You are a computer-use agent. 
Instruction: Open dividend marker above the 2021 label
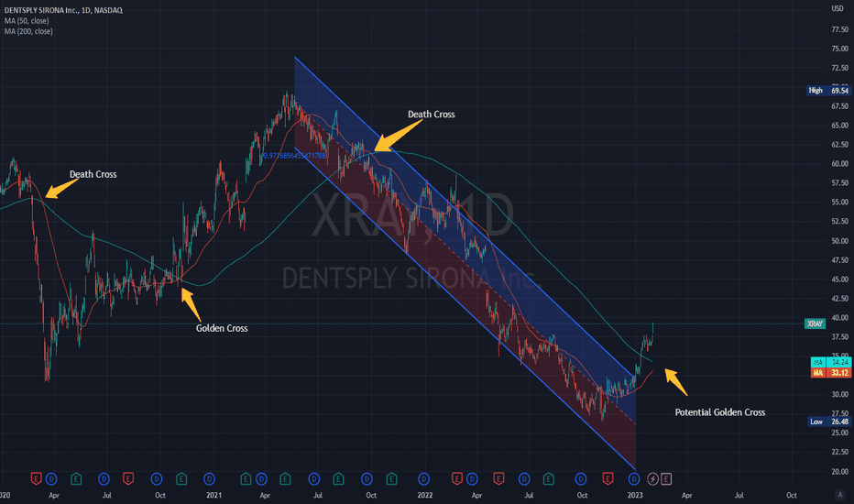[209, 479]
